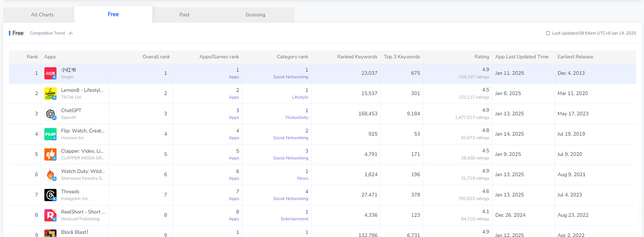Image resolution: width=644 pixels, height=237 pixels.
Task: Click the Rating column header
Action: pyautogui.click(x=481, y=57)
